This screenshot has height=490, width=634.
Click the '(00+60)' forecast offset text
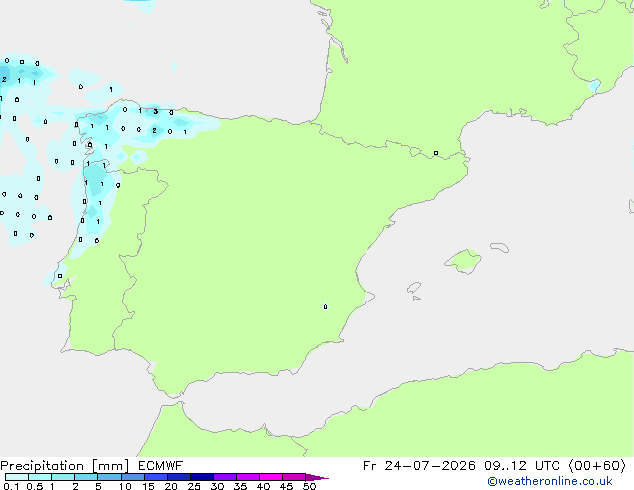597,466
